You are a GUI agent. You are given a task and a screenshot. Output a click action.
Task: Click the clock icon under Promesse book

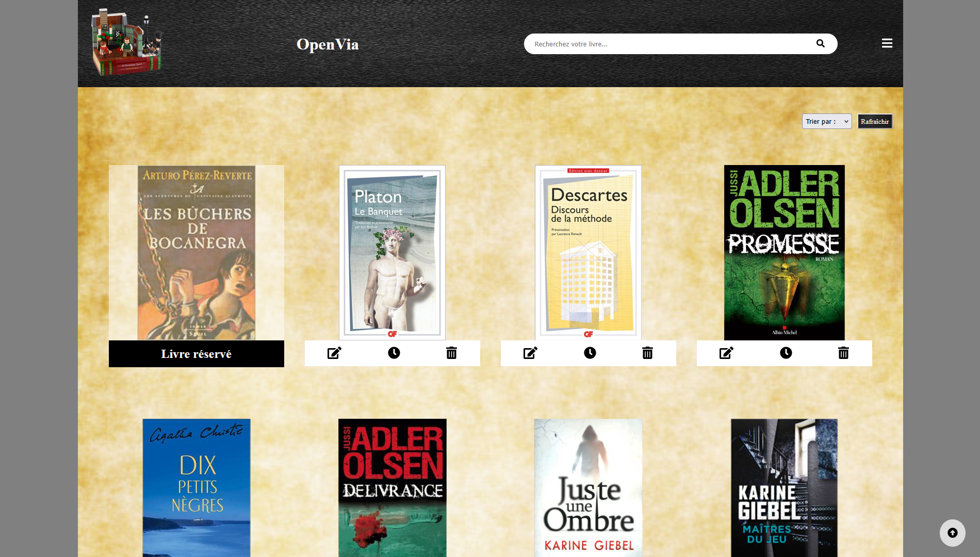[x=786, y=353]
